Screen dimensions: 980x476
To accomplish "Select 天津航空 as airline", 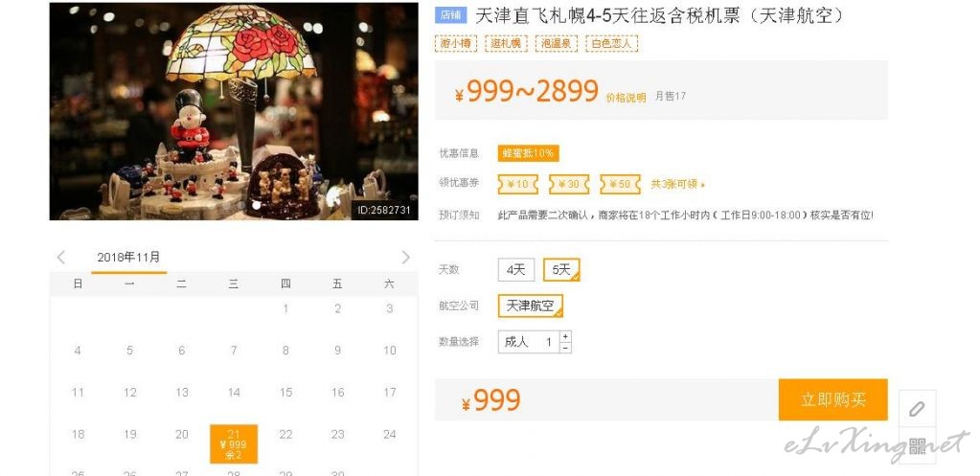I will click(530, 306).
